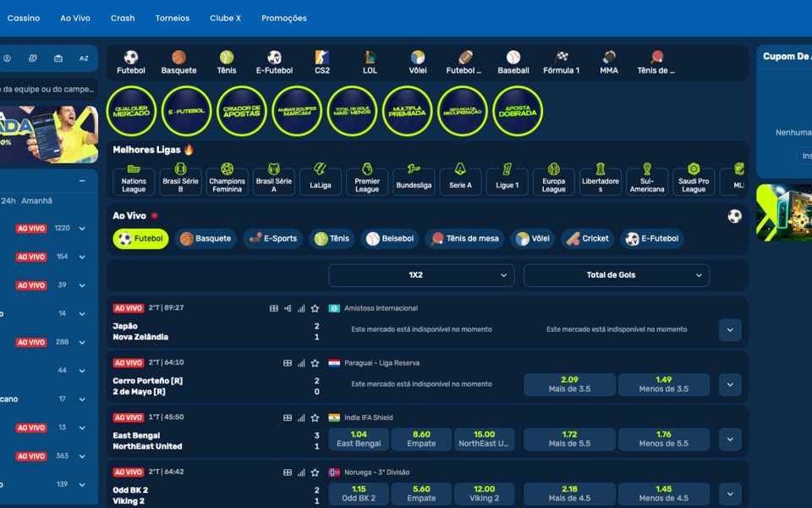Screen dimensions: 812x508
Task: Select Mais de 4.5 odds 2.18
Action: click(x=569, y=494)
